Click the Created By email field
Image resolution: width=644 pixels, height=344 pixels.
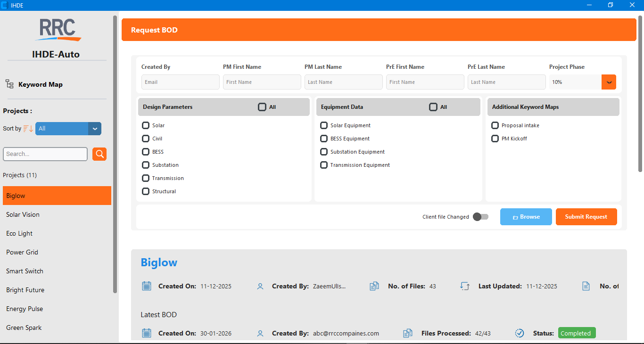click(181, 82)
